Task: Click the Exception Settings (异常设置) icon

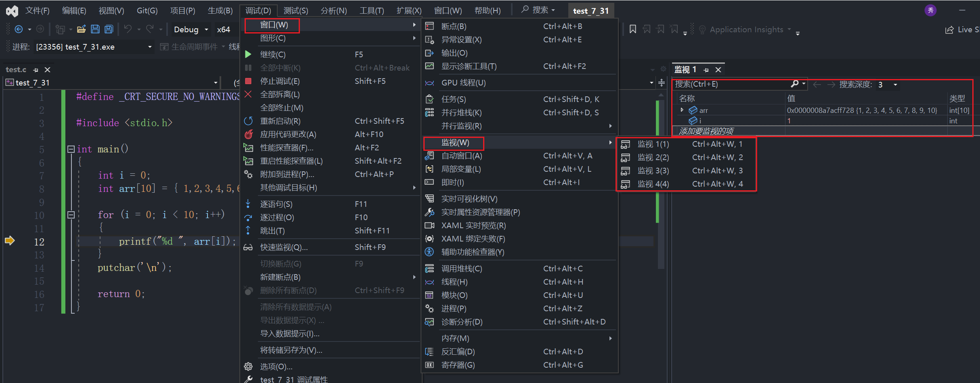Action: pos(429,40)
